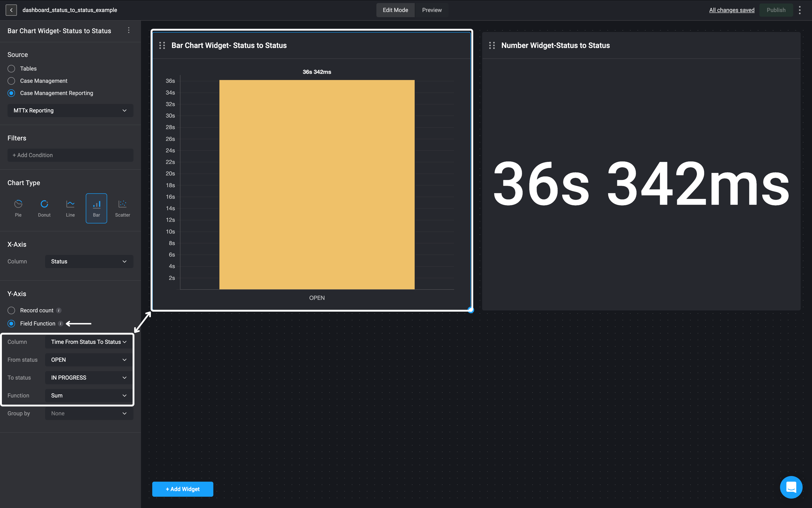
Task: Go back using the arrow button
Action: (11, 10)
